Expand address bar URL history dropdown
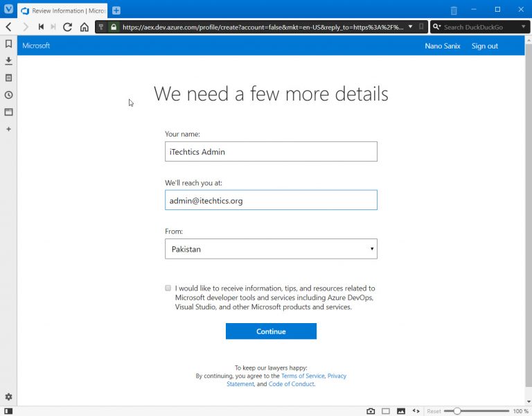Image resolution: width=532 pixels, height=416 pixels. [411, 26]
